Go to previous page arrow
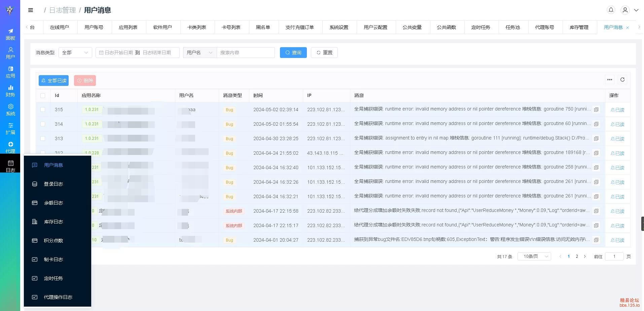The image size is (644, 311). 560,256
